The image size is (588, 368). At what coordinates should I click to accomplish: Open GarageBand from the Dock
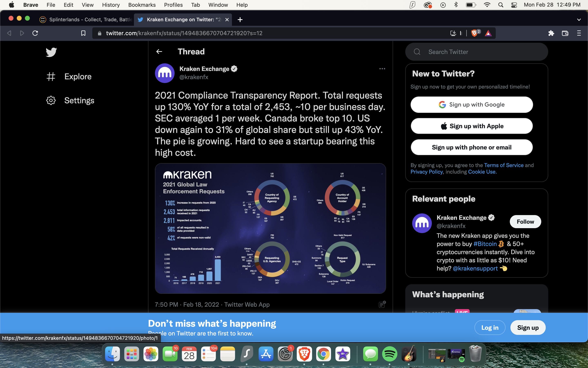[409, 354]
